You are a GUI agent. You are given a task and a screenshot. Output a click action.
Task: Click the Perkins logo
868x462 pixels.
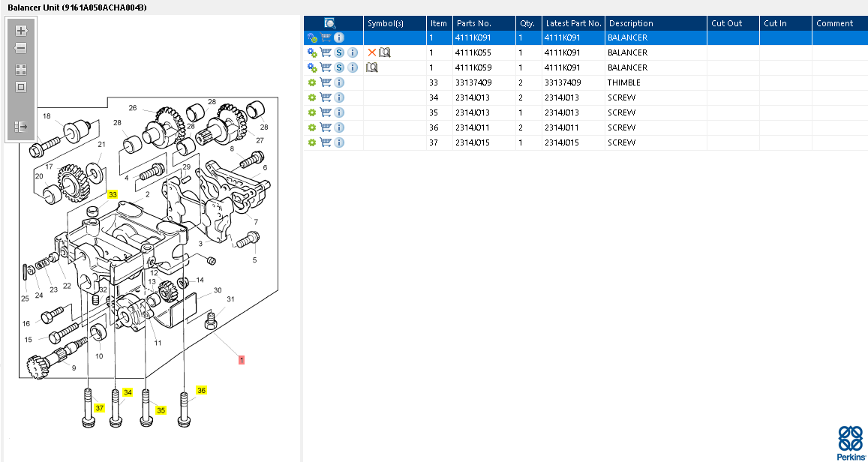coord(850,442)
